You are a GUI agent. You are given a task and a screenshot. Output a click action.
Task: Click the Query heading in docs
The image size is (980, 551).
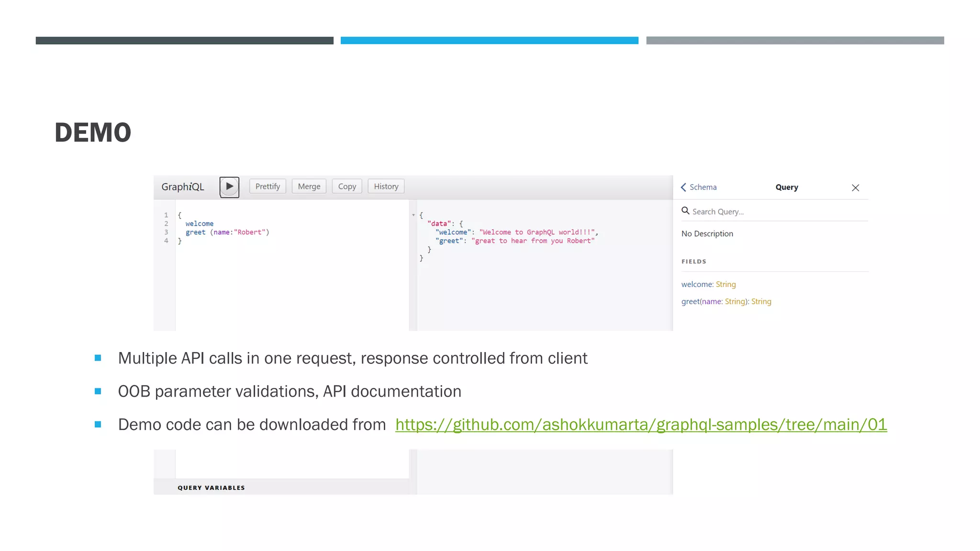coord(786,187)
